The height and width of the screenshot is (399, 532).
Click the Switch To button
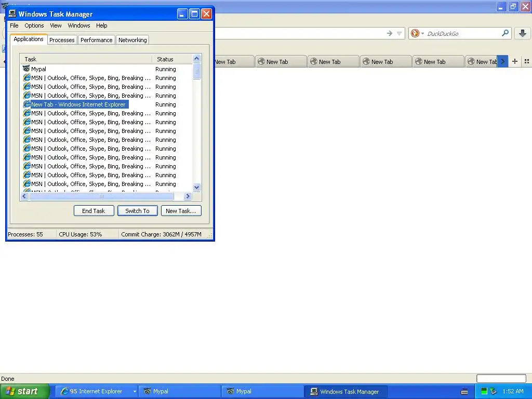point(137,211)
